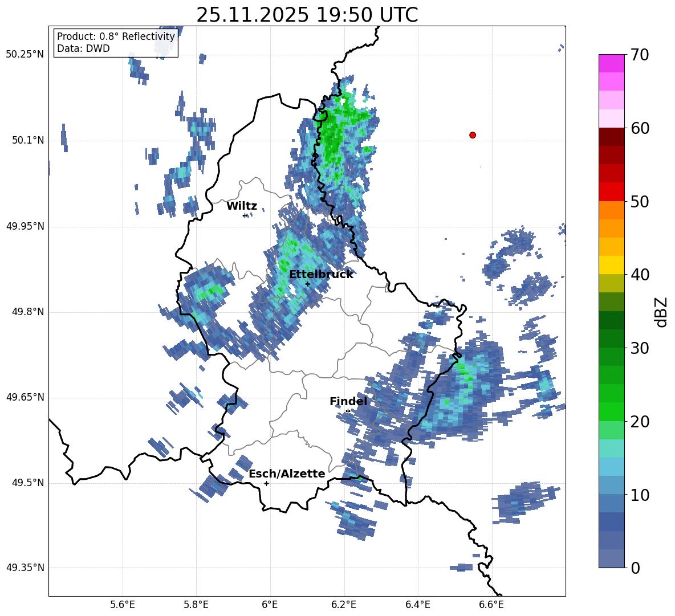This screenshot has height=616, width=675.
Task: Click the red radar site marker dot
Action: coord(472,135)
